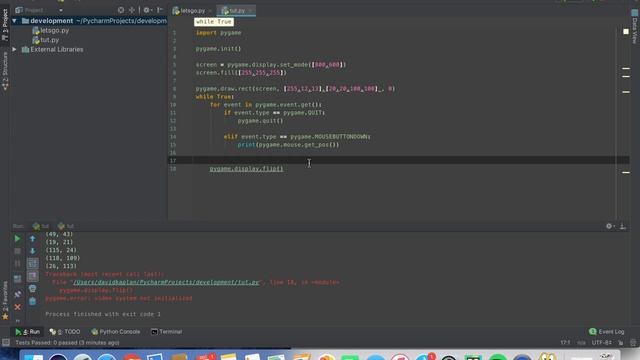Viewport: 640px width, 360px height.
Task: Close the Run session with red X
Action: point(17,307)
